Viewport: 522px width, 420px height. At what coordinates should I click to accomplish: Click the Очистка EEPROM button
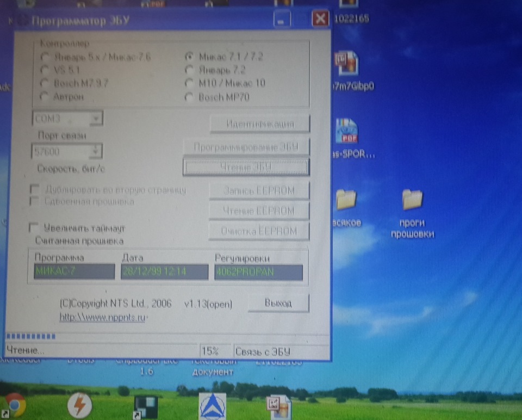click(x=259, y=231)
